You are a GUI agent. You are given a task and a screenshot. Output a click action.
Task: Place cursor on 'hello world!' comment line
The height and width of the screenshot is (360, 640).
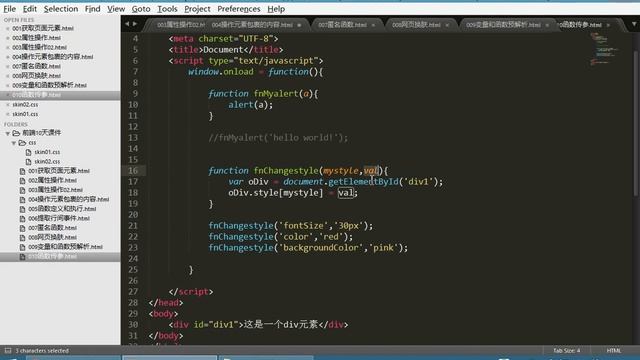coord(278,138)
